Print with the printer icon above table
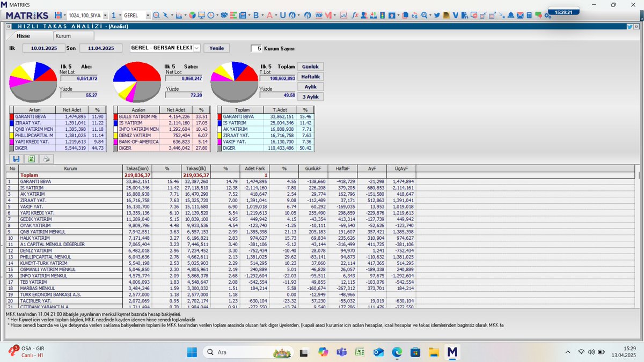This screenshot has height=362, width=644. pyautogui.click(x=46, y=159)
